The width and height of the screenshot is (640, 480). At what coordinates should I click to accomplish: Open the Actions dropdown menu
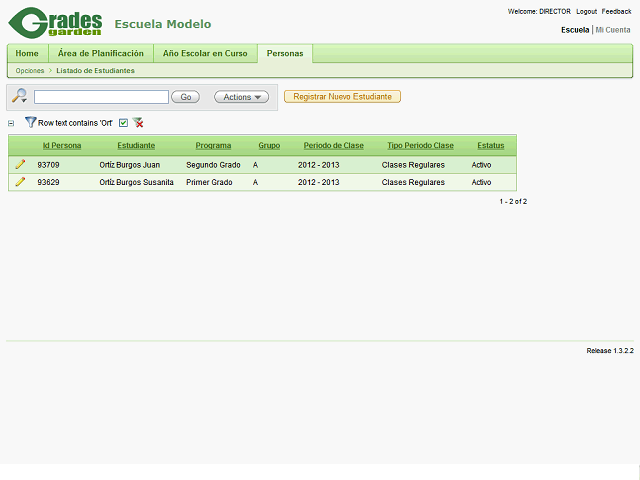[241, 97]
